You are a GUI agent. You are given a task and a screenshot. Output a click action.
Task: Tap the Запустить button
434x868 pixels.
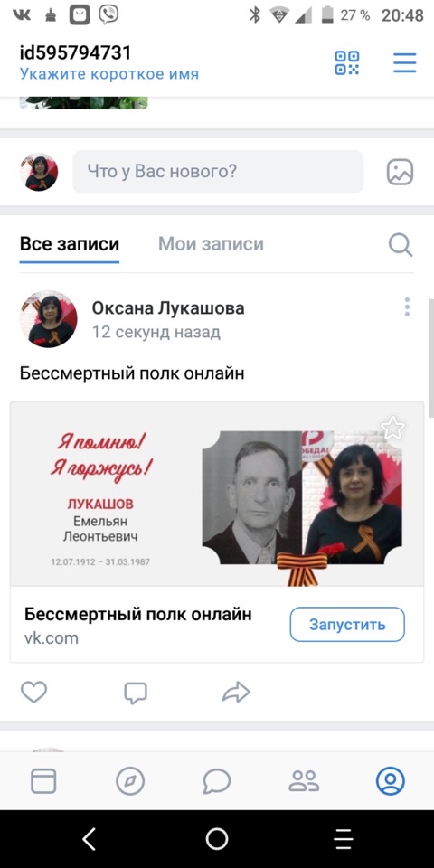[347, 625]
